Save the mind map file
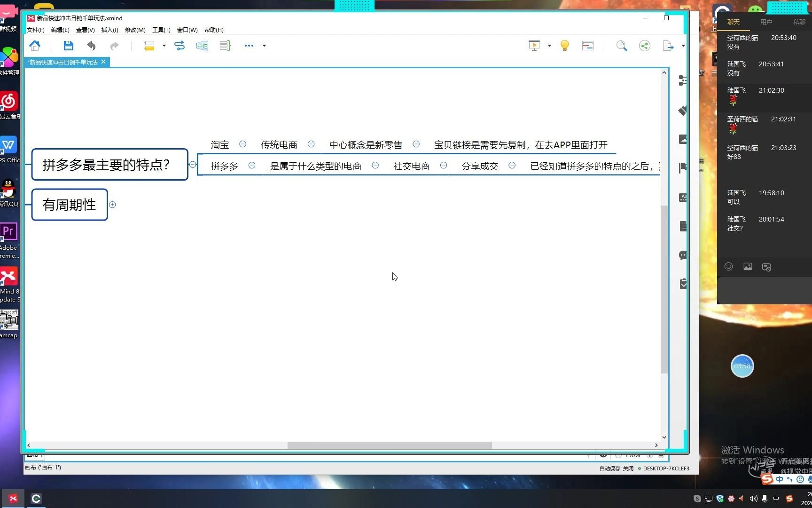Screen dimensions: 812x508 coord(69,46)
